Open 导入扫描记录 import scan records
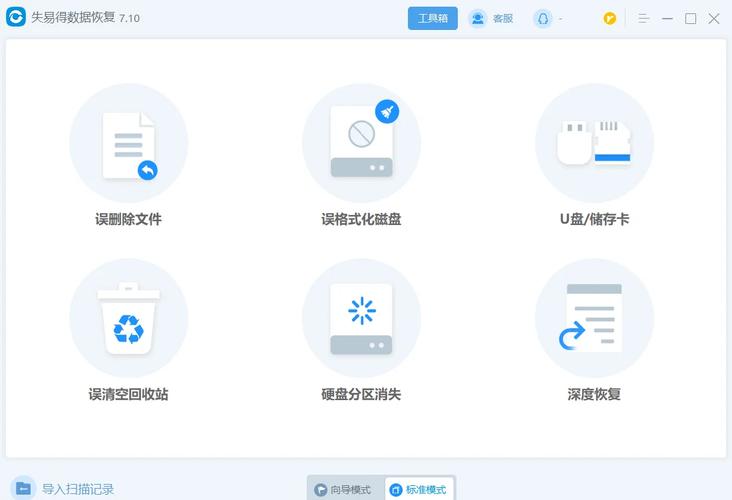The image size is (732, 500). pos(78,489)
